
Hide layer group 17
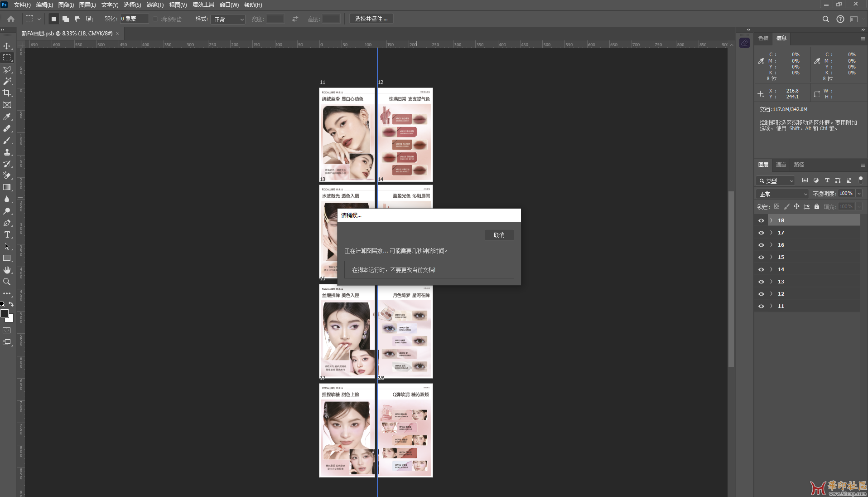coord(761,233)
